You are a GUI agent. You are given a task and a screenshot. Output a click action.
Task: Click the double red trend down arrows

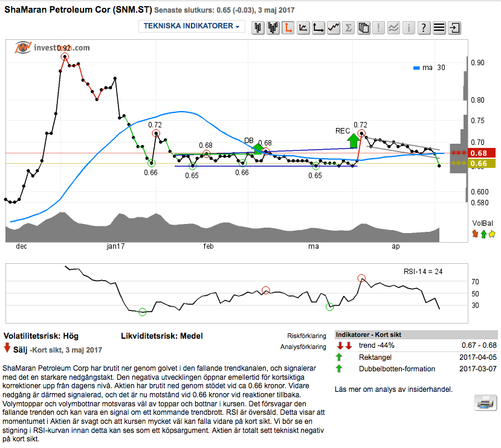click(x=344, y=345)
